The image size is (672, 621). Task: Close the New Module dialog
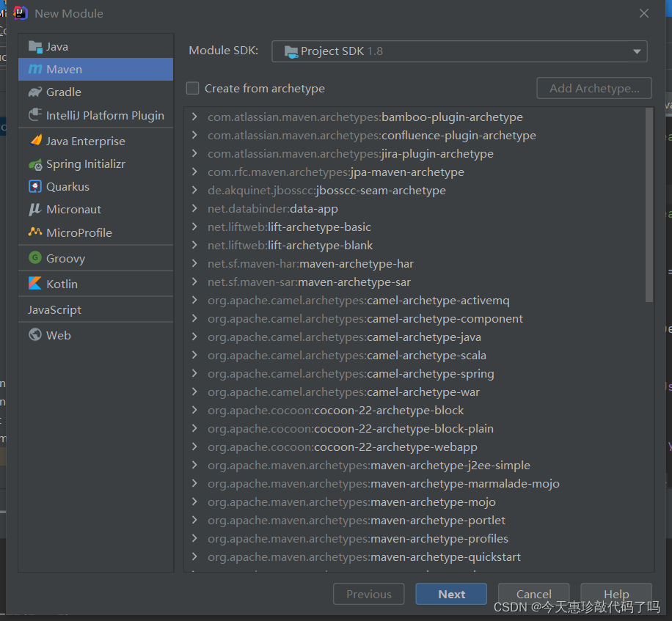coord(643,13)
